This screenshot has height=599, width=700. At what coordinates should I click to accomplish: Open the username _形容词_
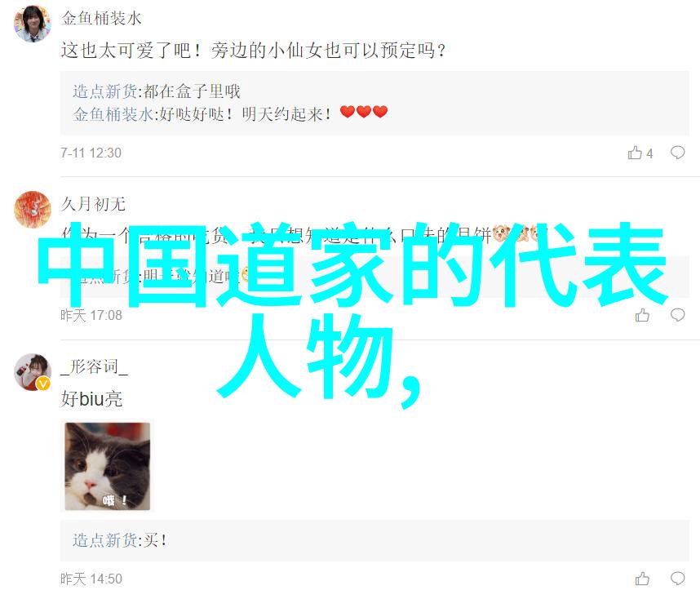[x=94, y=367]
